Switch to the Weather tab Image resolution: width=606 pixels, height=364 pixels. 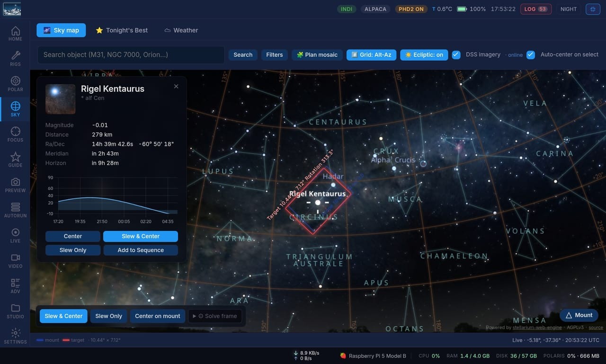181,30
